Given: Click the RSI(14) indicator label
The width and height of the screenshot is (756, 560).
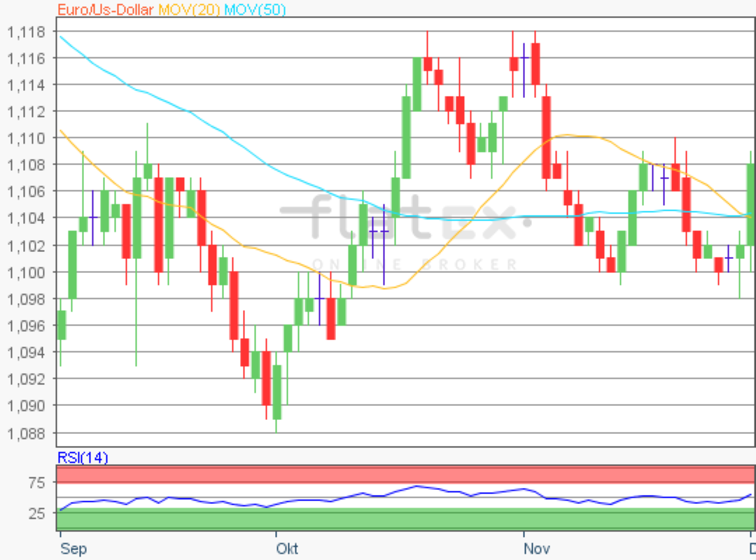Looking at the screenshot, I should 82,458.
